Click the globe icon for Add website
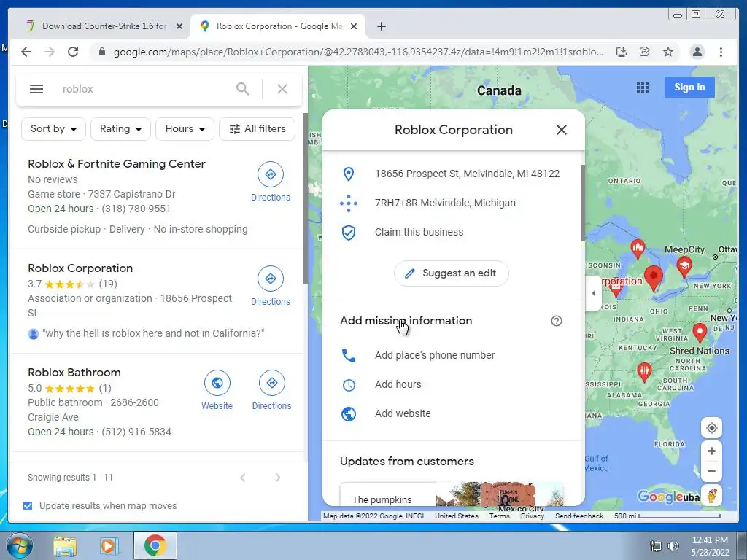The image size is (747, 560). coord(349,414)
